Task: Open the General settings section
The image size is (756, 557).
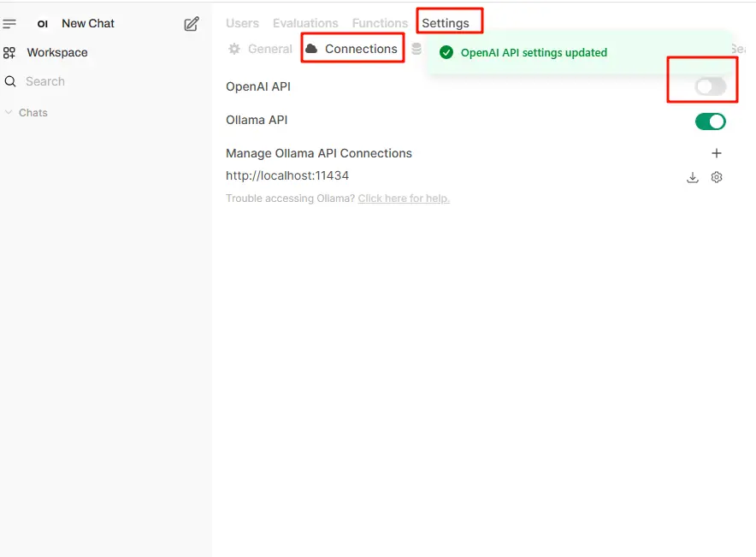Action: click(x=261, y=49)
